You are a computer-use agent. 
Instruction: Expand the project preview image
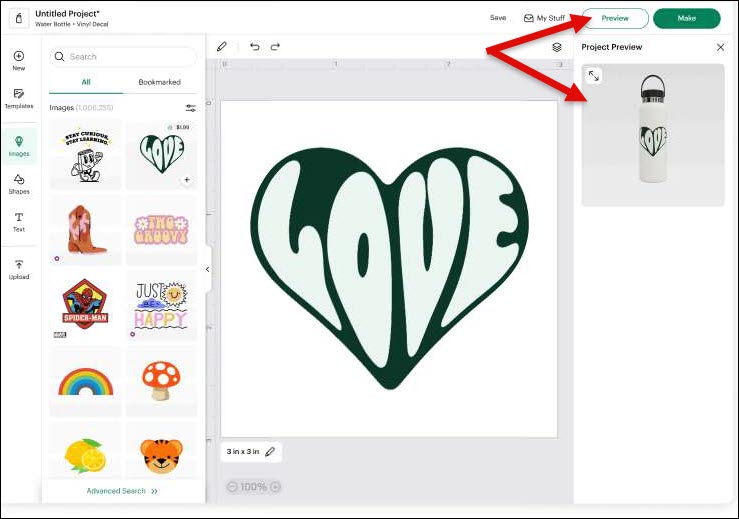[x=594, y=76]
